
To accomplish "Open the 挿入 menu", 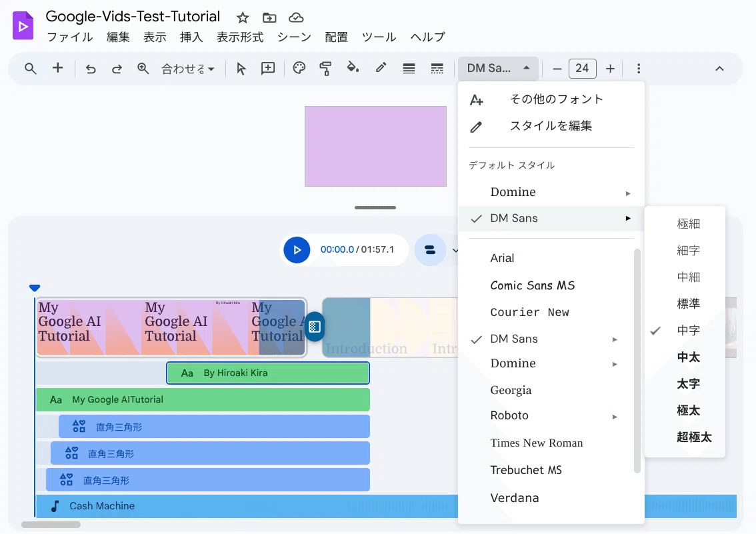I will 191,37.
